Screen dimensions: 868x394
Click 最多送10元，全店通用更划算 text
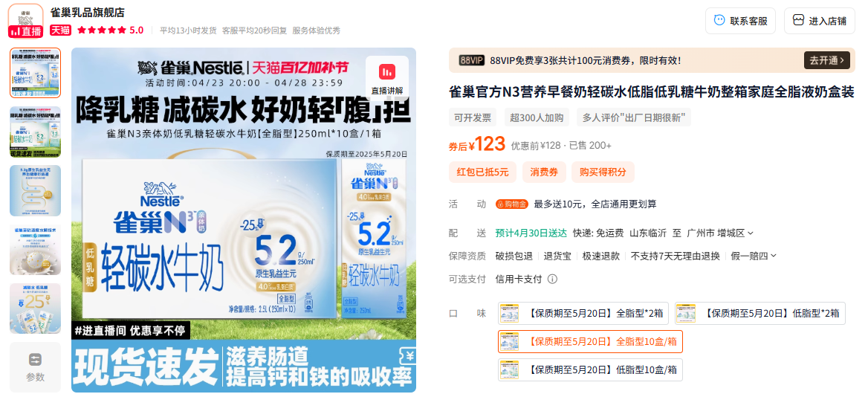[595, 204]
